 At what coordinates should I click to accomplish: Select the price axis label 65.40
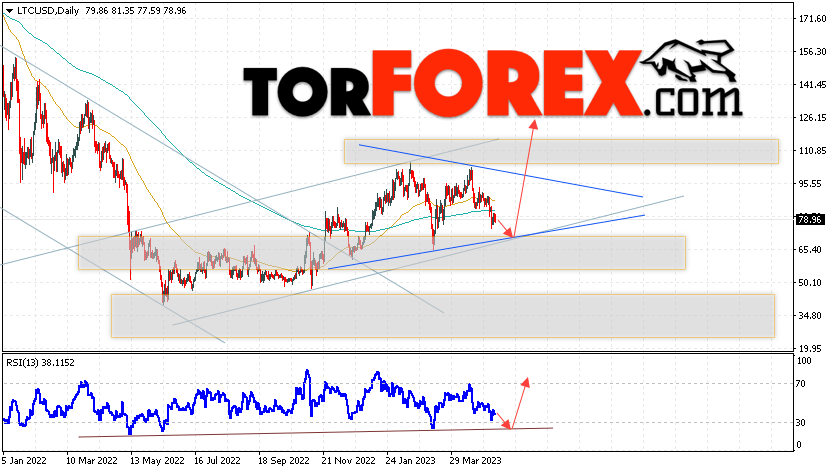coord(811,249)
